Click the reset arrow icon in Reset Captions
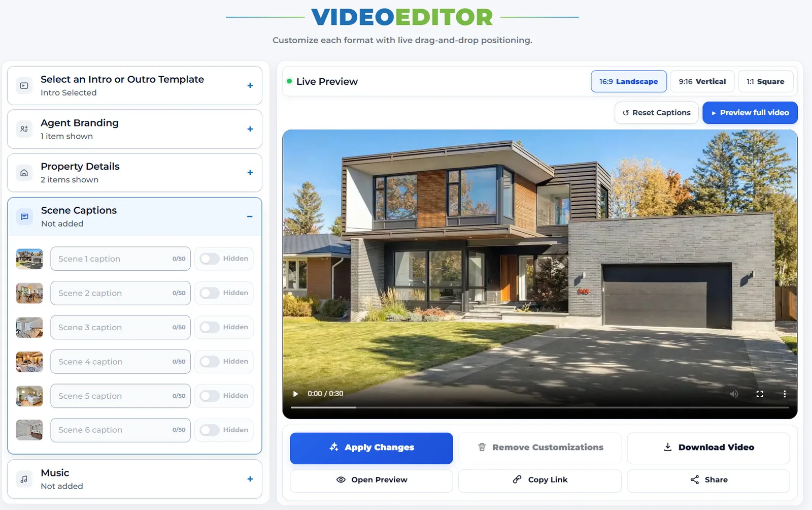 click(x=626, y=113)
